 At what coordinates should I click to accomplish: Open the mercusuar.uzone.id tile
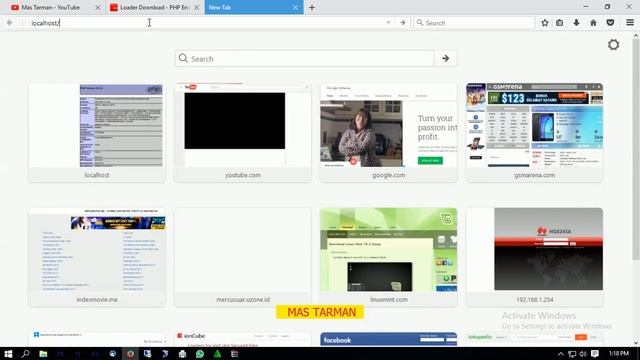tap(242, 257)
